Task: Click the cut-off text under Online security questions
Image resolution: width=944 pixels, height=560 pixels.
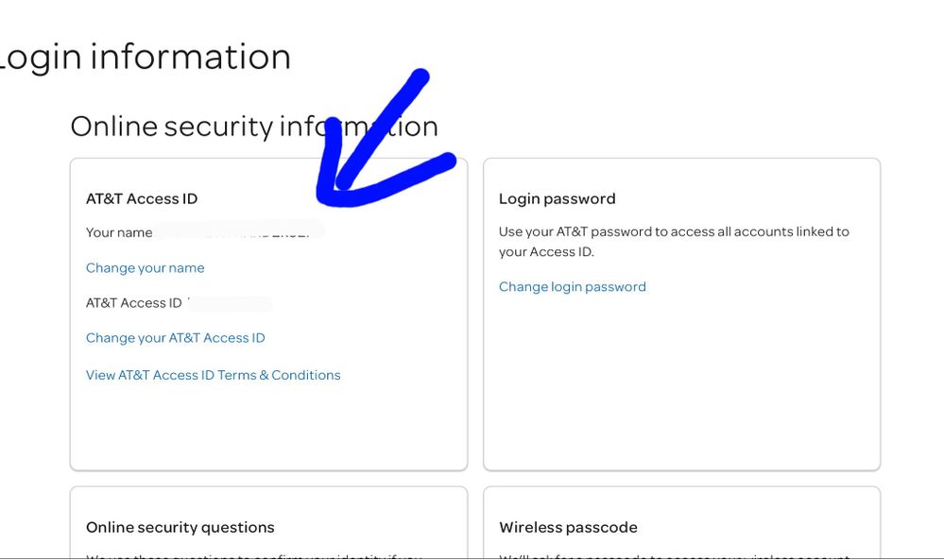Action: [x=253, y=555]
